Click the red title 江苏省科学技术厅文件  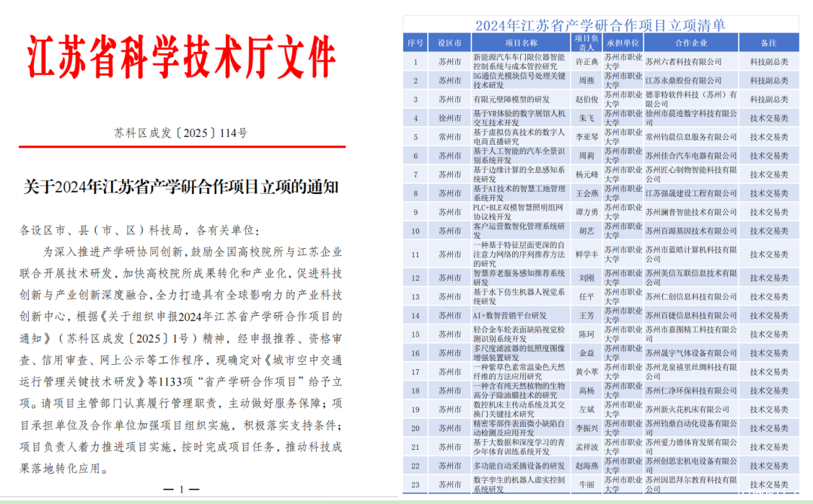click(182, 56)
